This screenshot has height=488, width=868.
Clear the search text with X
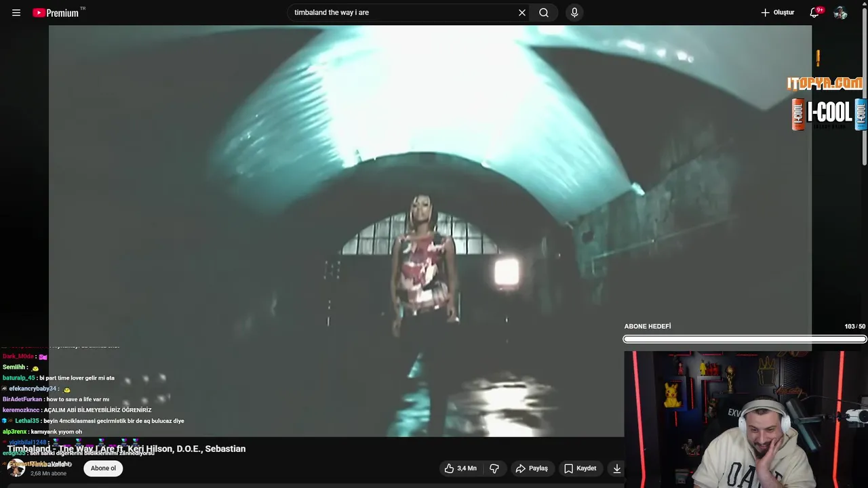[x=522, y=12]
